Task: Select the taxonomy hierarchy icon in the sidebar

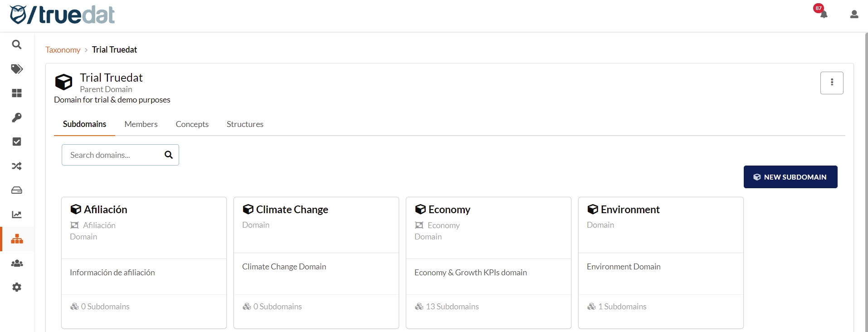Action: point(17,239)
